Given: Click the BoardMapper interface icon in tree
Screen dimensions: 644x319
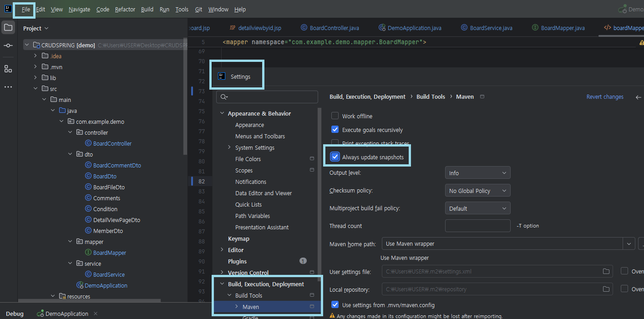Looking at the screenshot, I should (88, 253).
